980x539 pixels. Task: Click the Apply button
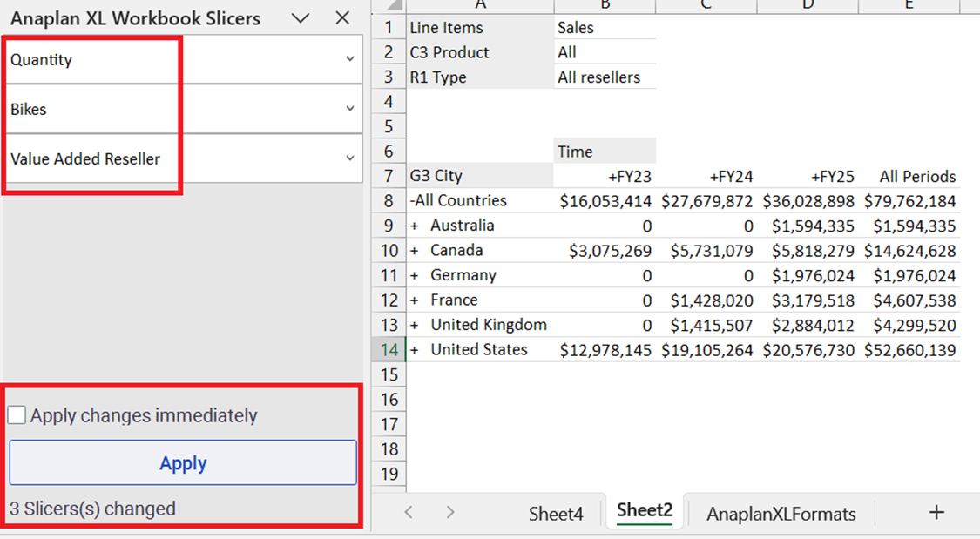[x=183, y=462]
